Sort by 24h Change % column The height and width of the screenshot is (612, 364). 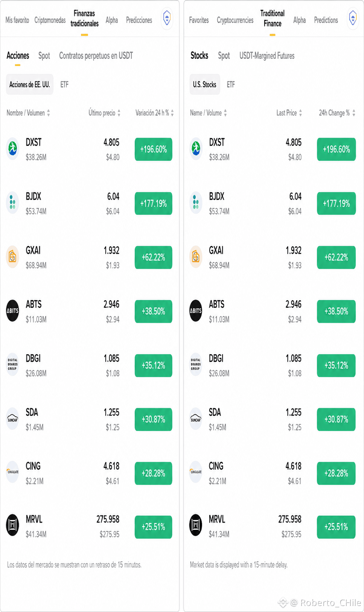tap(337, 113)
